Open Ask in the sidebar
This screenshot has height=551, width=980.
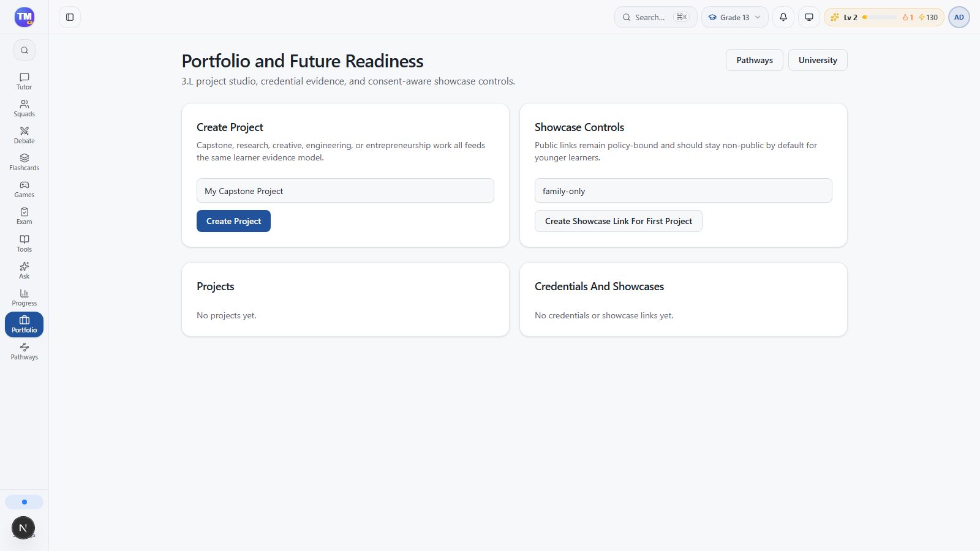[24, 271]
